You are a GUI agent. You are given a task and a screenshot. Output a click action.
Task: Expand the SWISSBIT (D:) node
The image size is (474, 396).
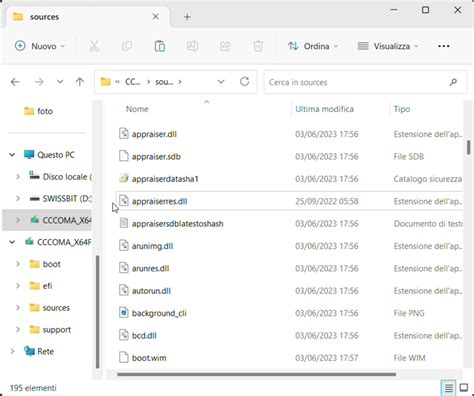[18, 199]
